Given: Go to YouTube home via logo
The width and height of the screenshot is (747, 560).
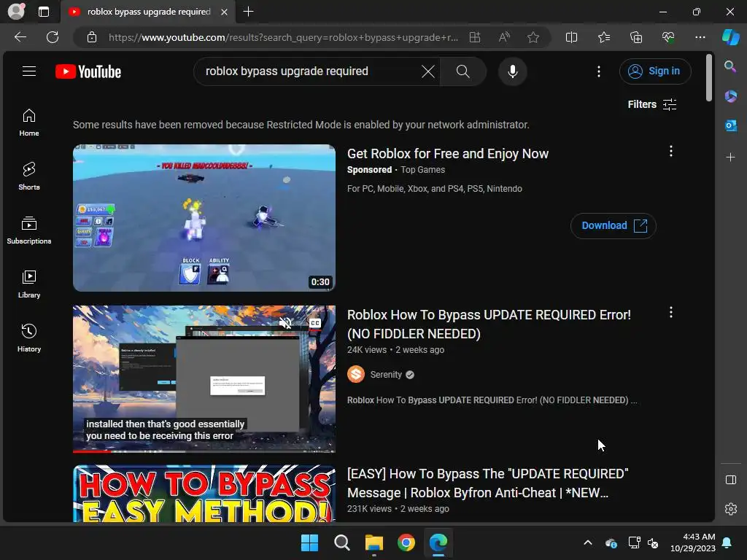Looking at the screenshot, I should click(88, 71).
